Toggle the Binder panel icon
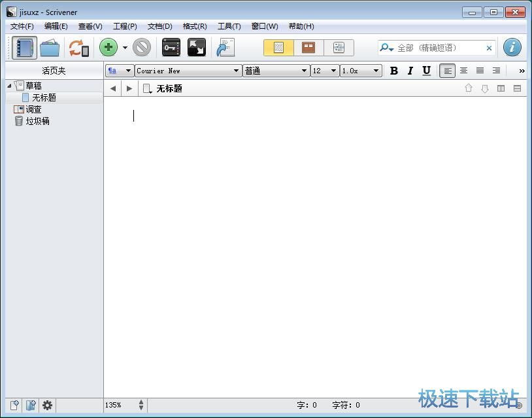532x418 pixels. tap(24, 48)
